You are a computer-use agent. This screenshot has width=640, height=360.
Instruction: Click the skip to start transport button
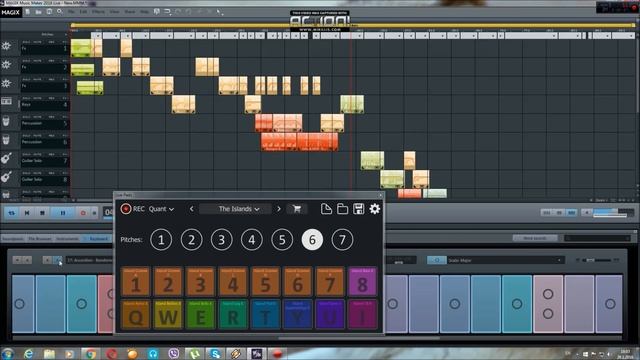[x=27, y=213]
